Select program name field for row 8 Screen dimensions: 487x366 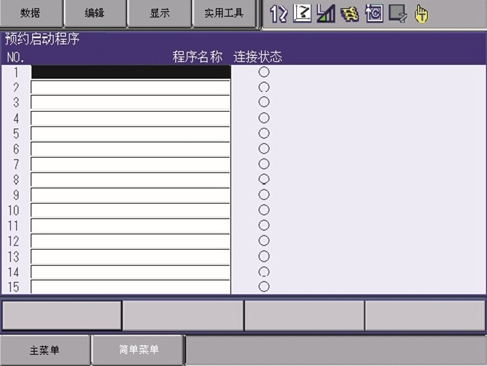click(131, 180)
